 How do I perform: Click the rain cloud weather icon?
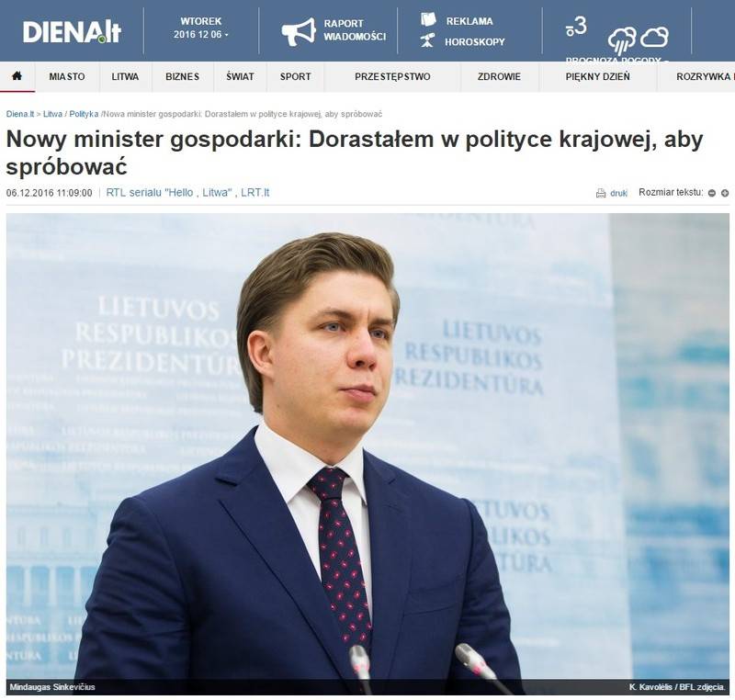click(x=622, y=40)
